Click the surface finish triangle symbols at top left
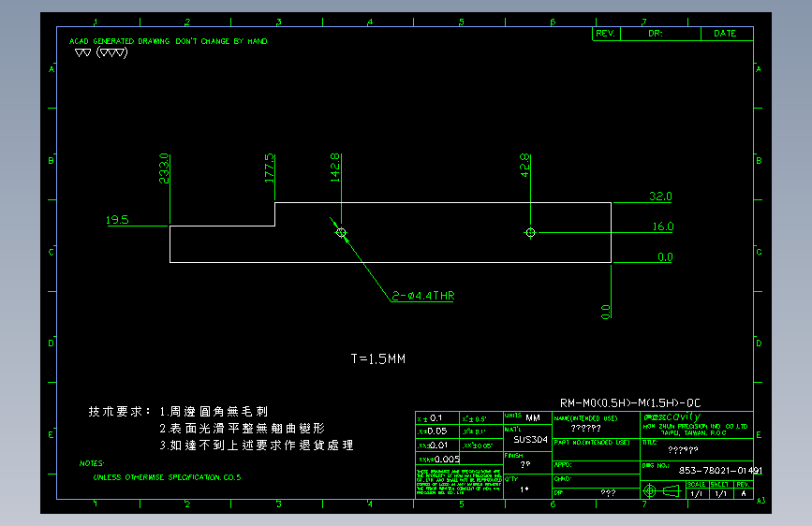Screen dimensions: 812x526 [101, 52]
